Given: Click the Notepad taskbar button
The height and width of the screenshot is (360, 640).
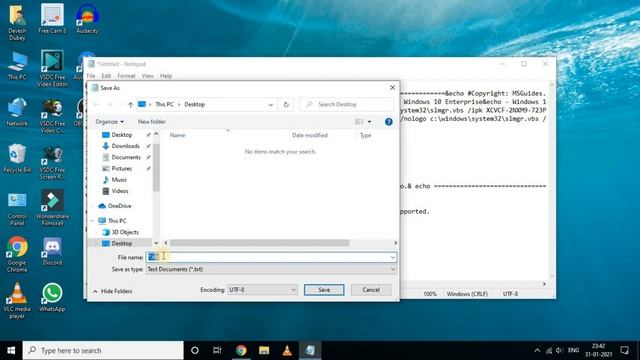Looking at the screenshot, I should point(310,350).
